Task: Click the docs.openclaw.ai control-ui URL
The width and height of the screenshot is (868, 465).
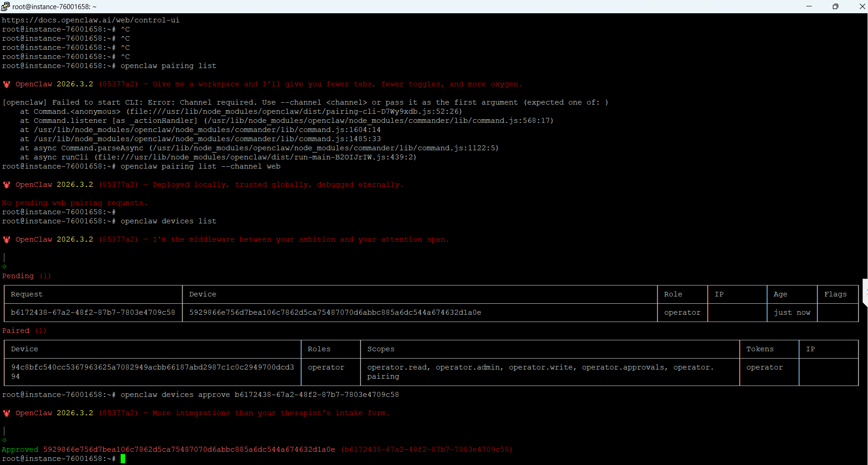Action: pyautogui.click(x=90, y=20)
